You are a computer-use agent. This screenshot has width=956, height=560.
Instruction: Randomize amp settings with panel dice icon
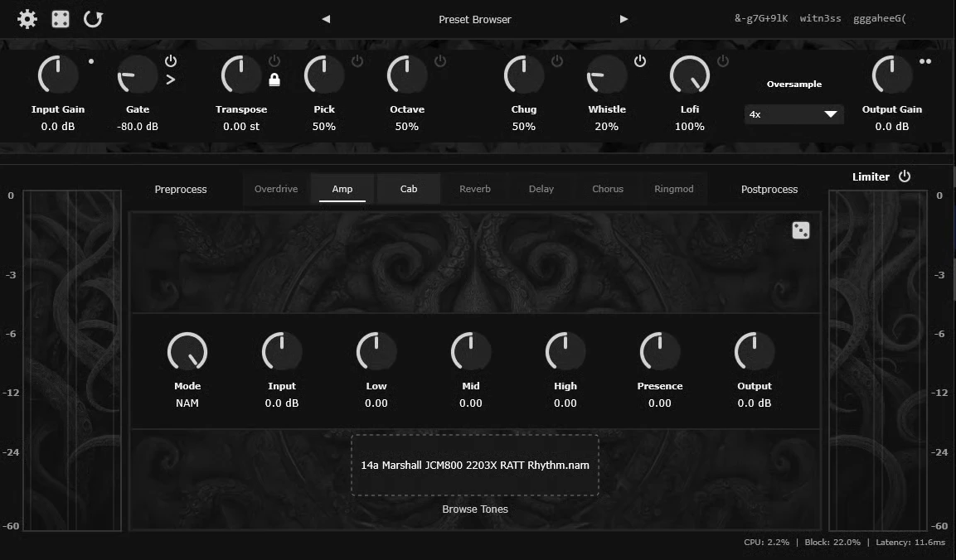pos(800,230)
